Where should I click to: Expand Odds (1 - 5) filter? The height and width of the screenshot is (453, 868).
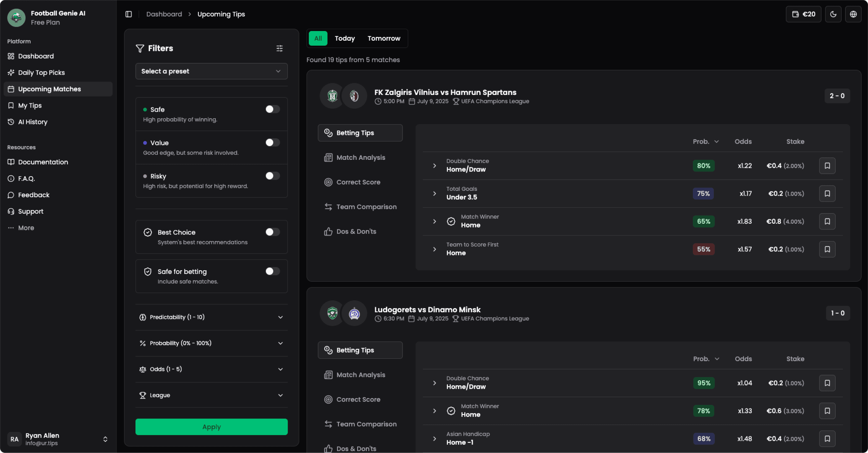click(211, 369)
